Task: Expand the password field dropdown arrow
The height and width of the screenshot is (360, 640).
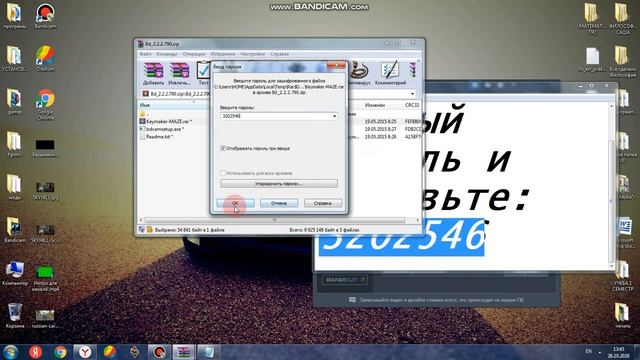Action: pyautogui.click(x=334, y=116)
